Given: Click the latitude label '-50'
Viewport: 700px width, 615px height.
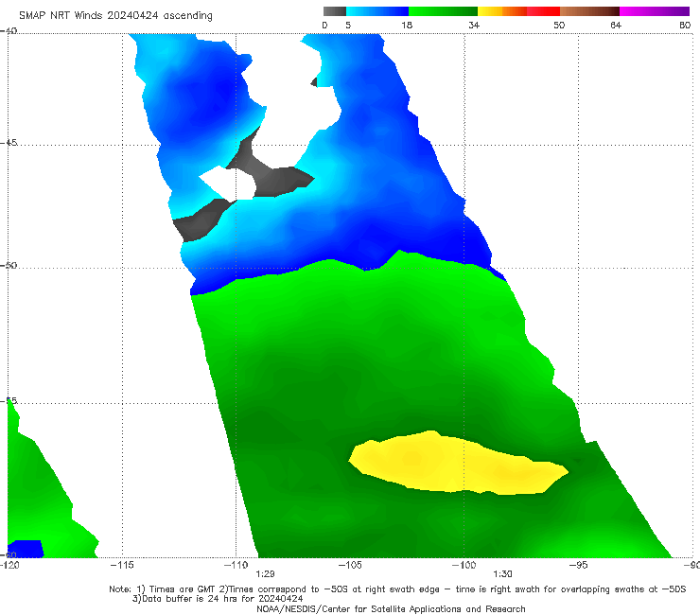Looking at the screenshot, I should (9, 265).
